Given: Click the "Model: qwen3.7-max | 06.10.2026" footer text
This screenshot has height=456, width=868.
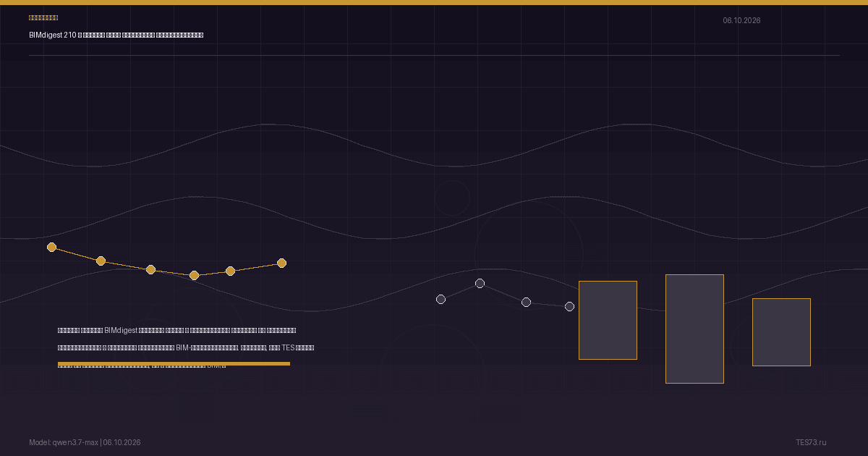Looking at the screenshot, I should click(x=85, y=442).
